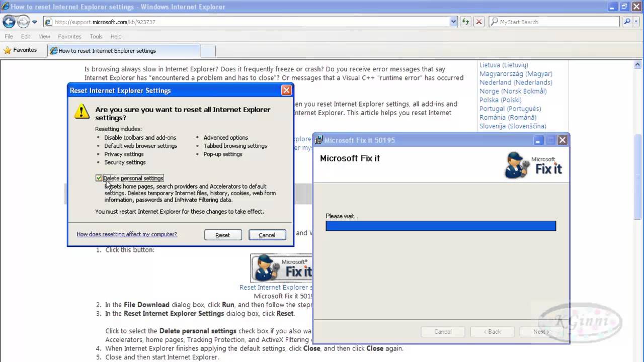Click the Fix it window title bar icon
This screenshot has height=362, width=644.
tap(319, 140)
